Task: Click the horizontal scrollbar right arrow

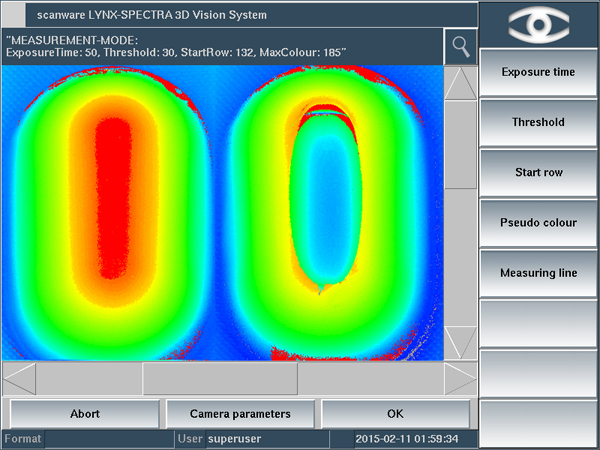Action: 461,378
